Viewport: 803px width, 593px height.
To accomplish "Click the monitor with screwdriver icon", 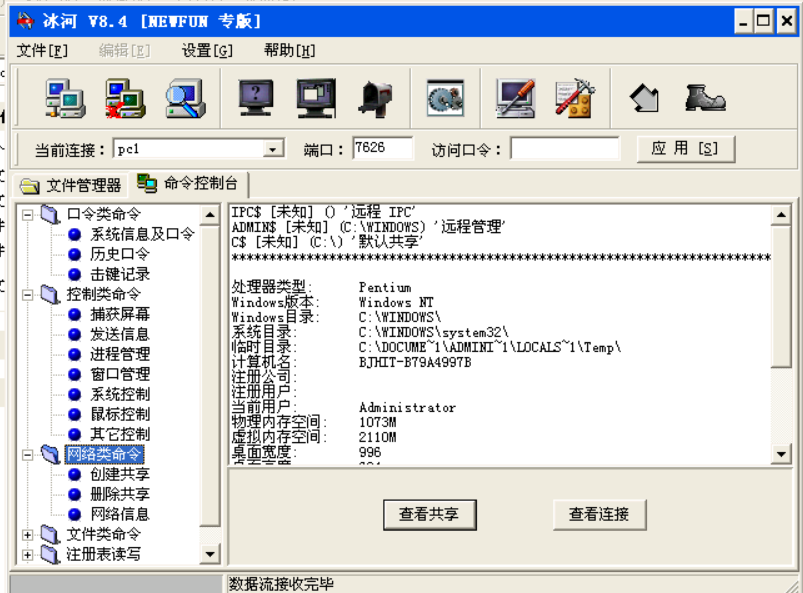I will pyautogui.click(x=515, y=98).
